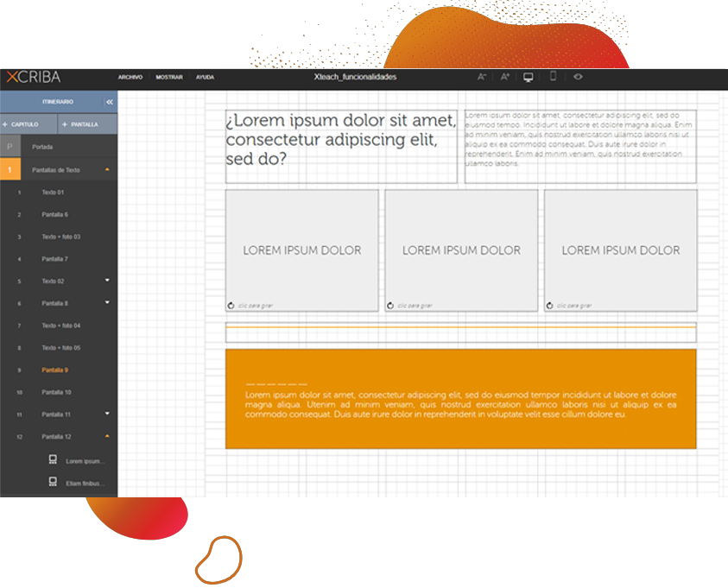Increase font size with the A+ icon

(505, 77)
